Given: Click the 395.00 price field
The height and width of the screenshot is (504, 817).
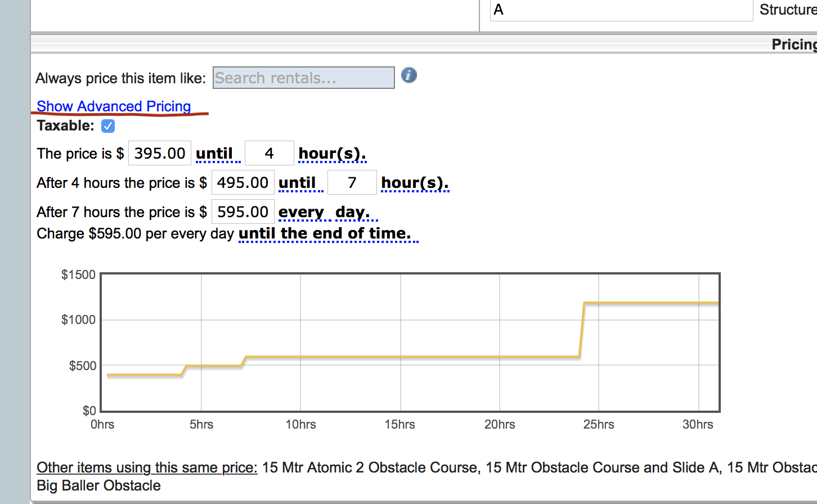Looking at the screenshot, I should point(160,154).
